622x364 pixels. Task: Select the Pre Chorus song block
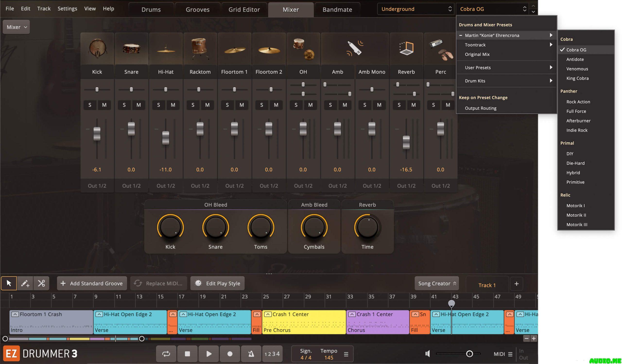coord(304,322)
